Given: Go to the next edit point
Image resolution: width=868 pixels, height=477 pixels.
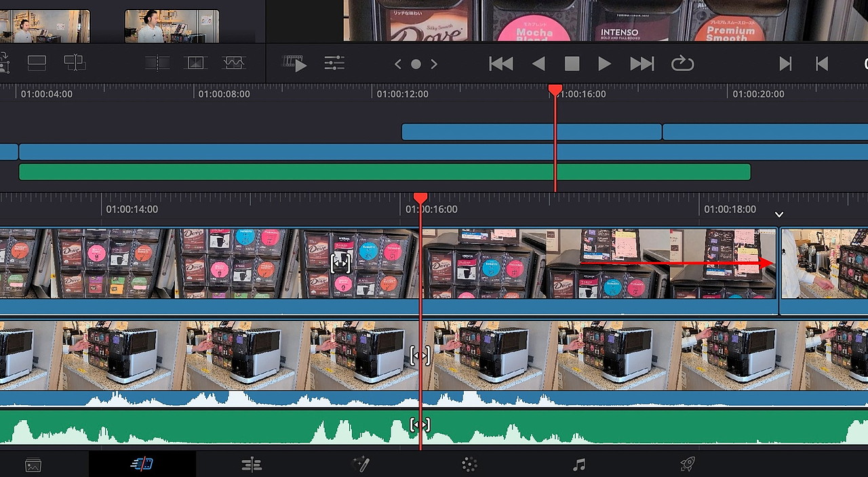Looking at the screenshot, I should click(x=785, y=64).
